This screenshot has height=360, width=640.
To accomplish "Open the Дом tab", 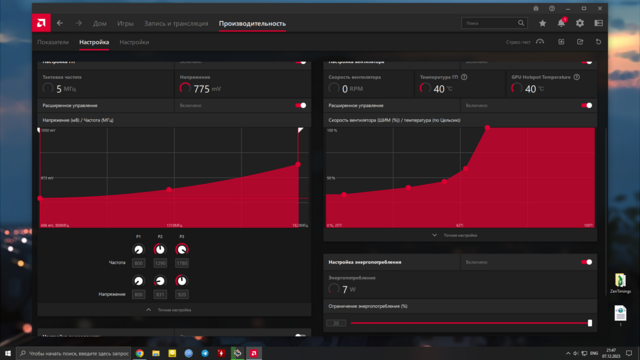I will tap(100, 24).
